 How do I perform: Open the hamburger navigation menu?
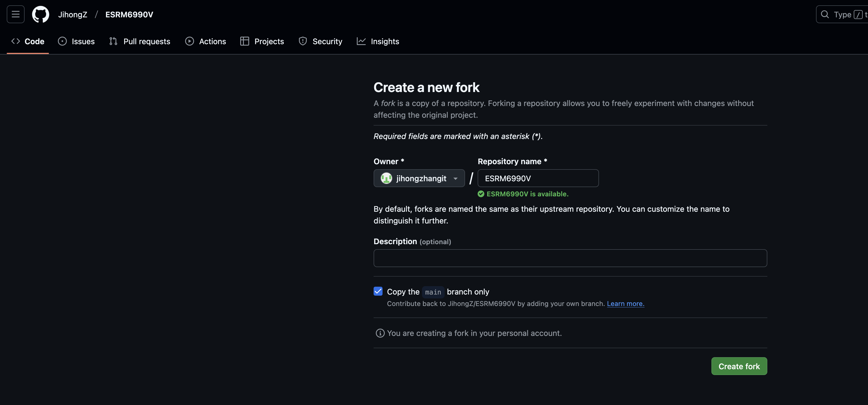[15, 14]
